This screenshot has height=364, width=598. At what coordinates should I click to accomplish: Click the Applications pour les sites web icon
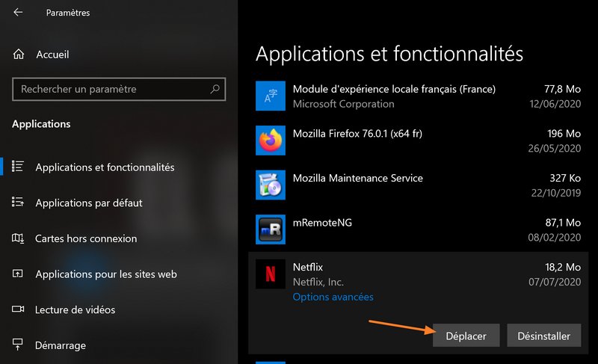click(x=17, y=274)
